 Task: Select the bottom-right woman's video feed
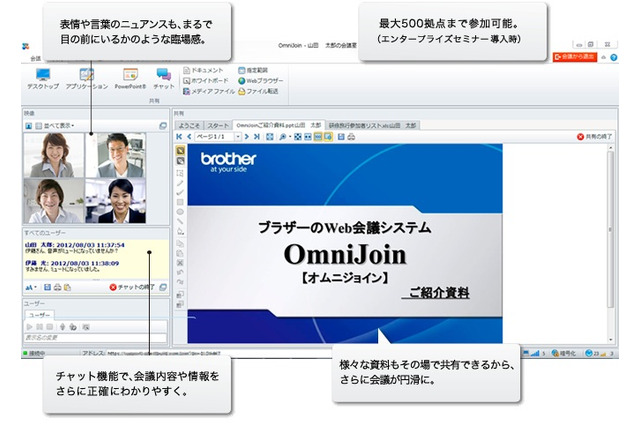tap(116, 201)
